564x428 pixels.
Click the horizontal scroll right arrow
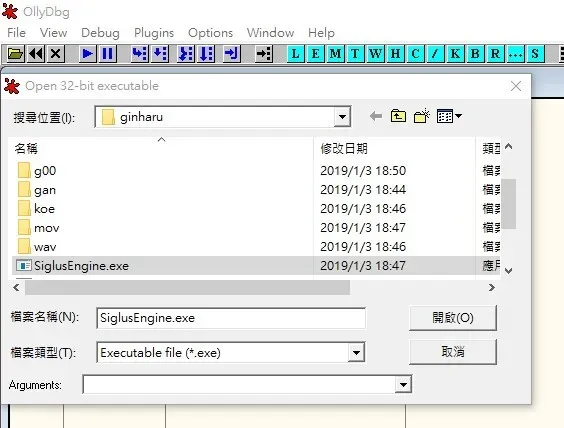(492, 287)
